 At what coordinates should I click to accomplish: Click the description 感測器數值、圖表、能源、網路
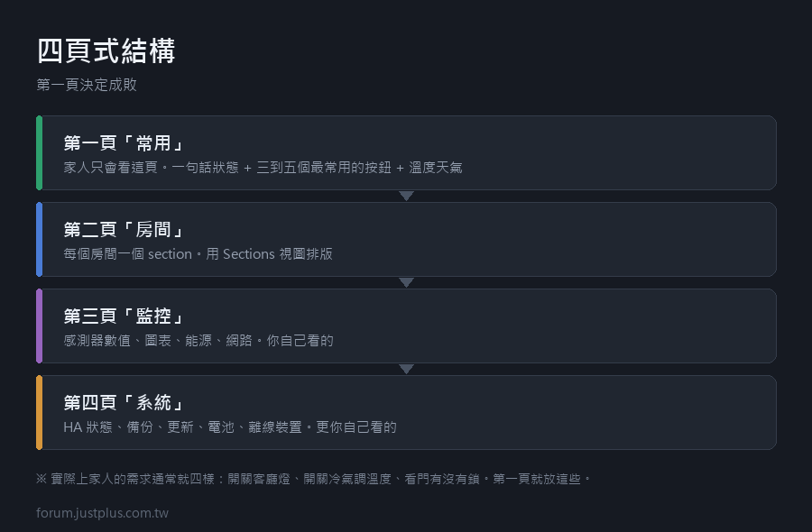click(198, 341)
